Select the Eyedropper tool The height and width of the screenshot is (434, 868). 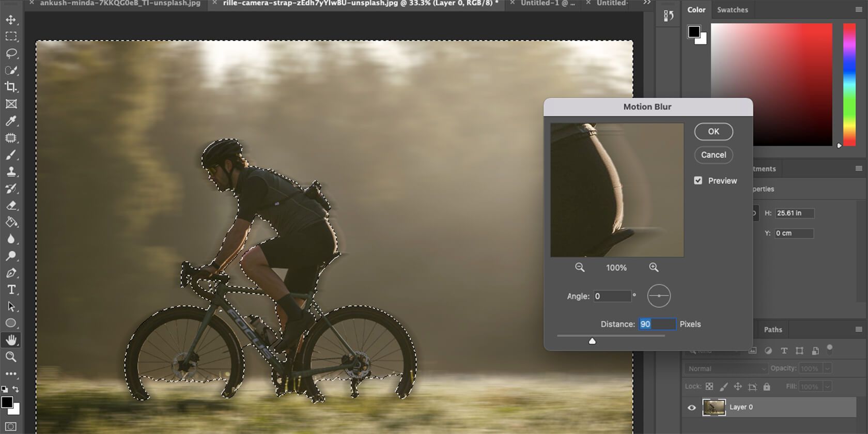[x=11, y=121]
